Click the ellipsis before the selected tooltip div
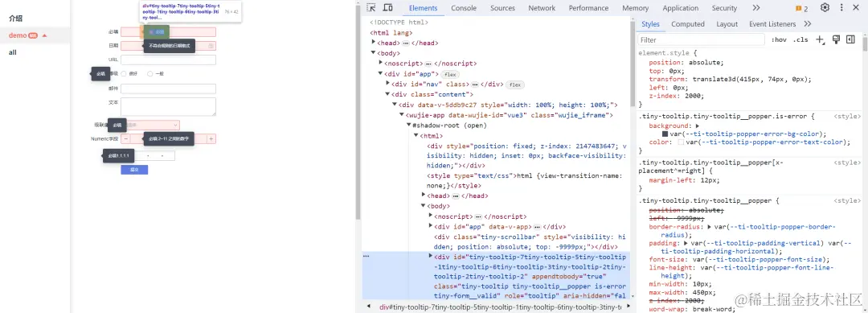Viewport: 868px width, 313px height. (366, 257)
